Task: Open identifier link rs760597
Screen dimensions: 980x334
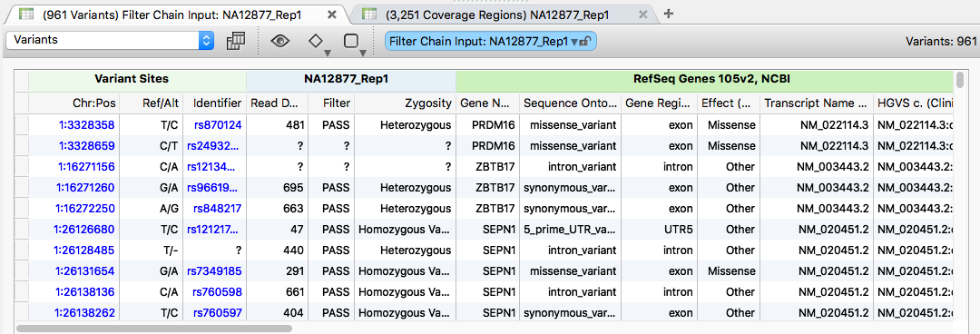Action: tap(218, 313)
